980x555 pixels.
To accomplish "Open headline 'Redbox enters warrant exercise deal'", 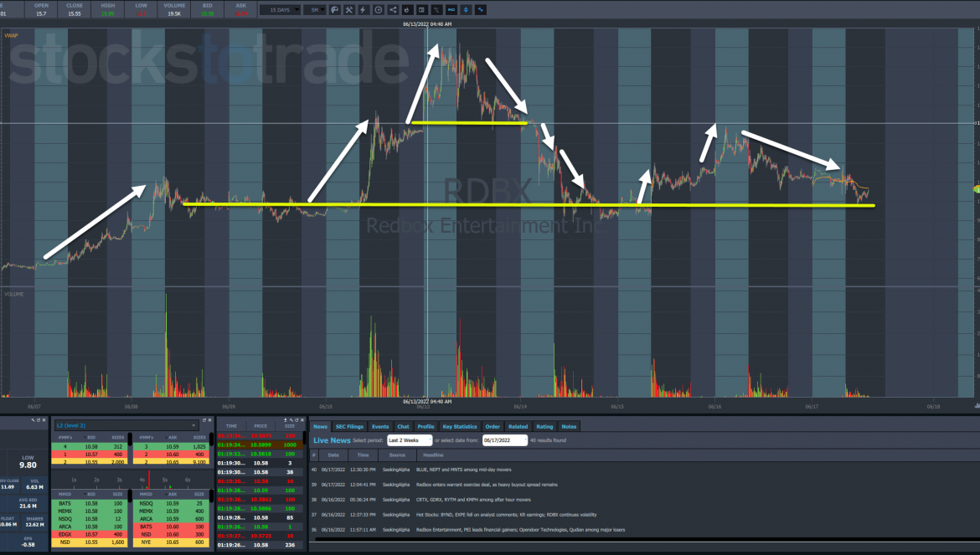I will (487, 485).
